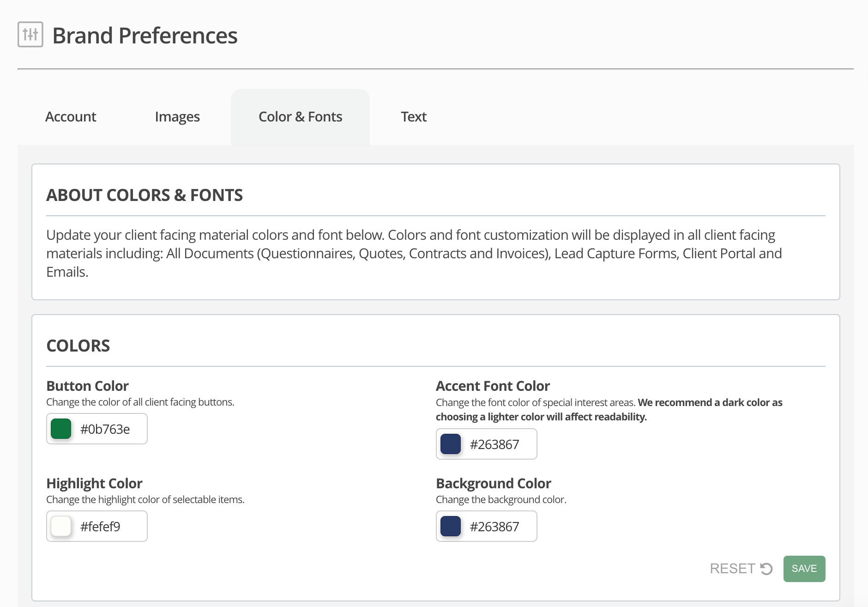
Task: Switch to the Images tab
Action: point(177,117)
